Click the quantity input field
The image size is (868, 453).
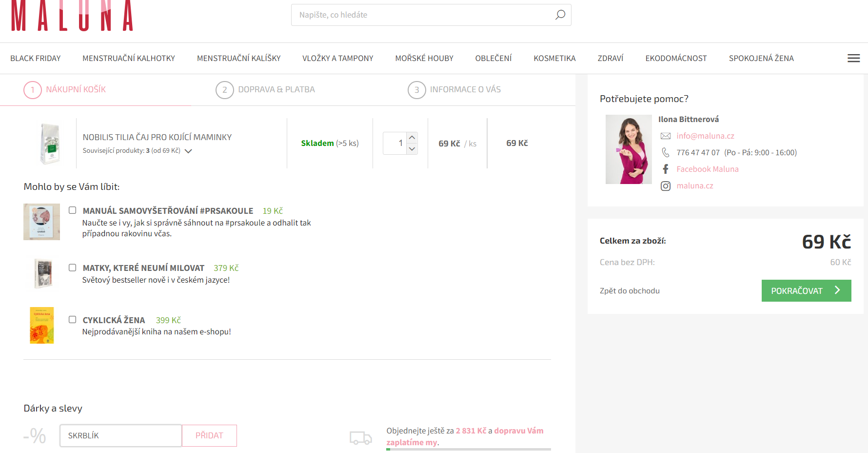click(395, 143)
